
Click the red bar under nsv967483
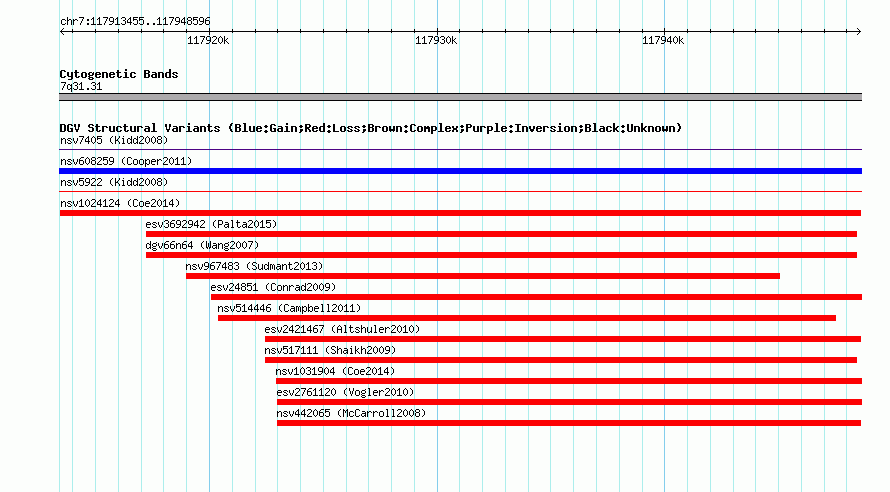(x=482, y=276)
